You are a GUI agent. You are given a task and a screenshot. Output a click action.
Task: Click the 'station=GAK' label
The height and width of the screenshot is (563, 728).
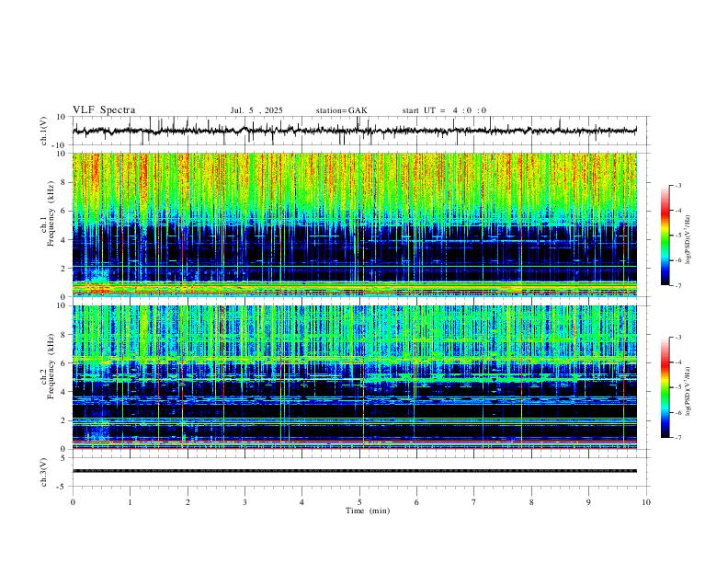pos(341,110)
